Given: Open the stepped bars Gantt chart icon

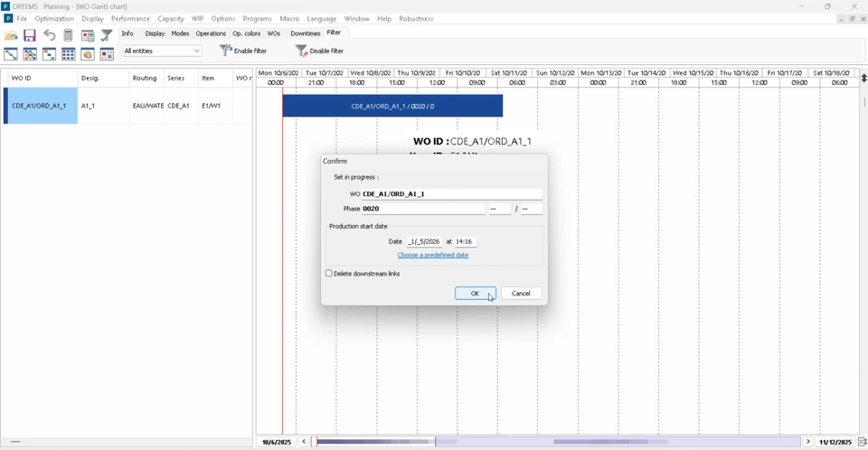Looking at the screenshot, I should pos(49,54).
